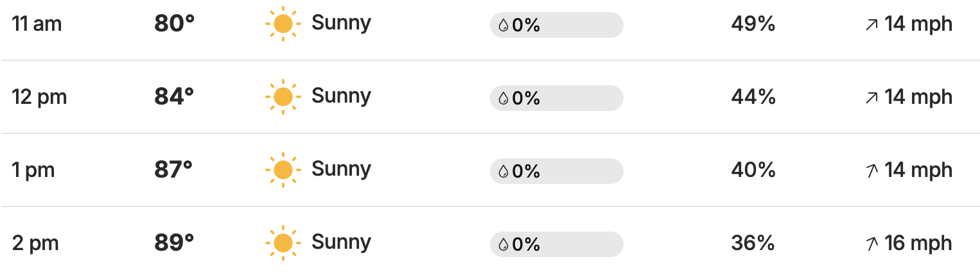The width and height of the screenshot is (980, 277).
Task: Click the 12 pm precipitation chance bar
Action: (556, 98)
